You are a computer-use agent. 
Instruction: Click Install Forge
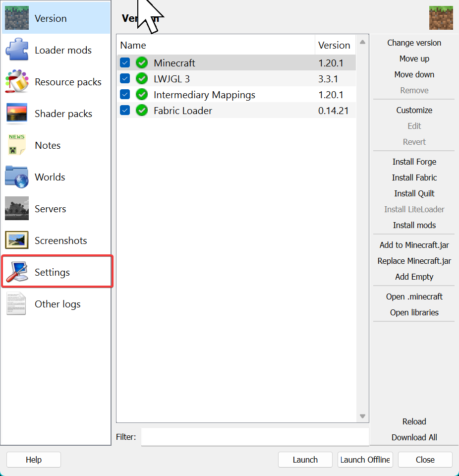pos(414,162)
